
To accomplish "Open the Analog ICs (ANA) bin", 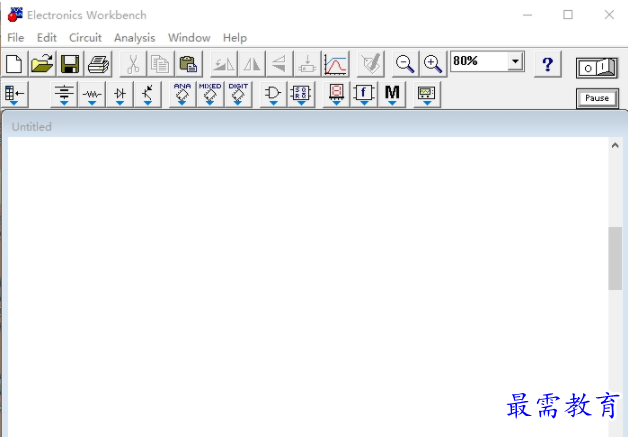I will point(182,95).
